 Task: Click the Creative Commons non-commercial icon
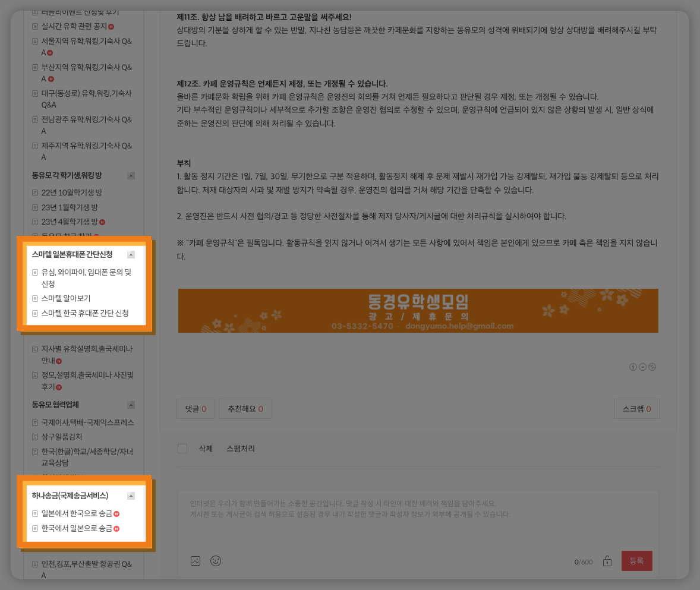652,367
